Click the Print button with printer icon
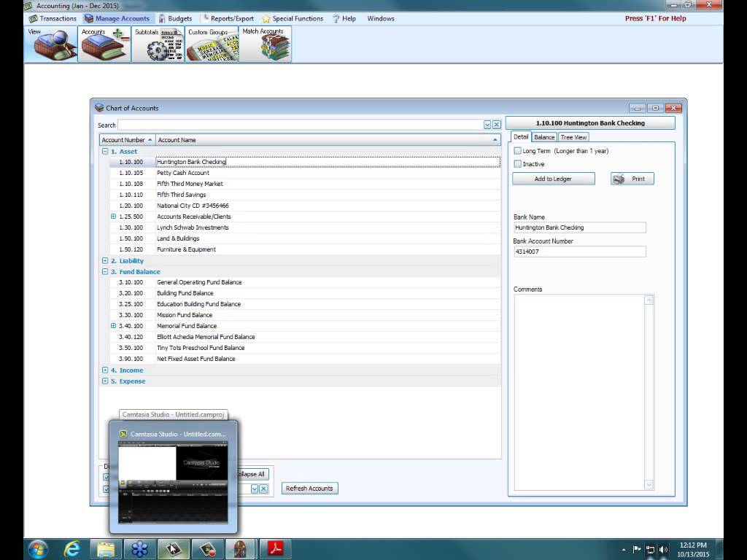747x560 pixels. point(632,179)
